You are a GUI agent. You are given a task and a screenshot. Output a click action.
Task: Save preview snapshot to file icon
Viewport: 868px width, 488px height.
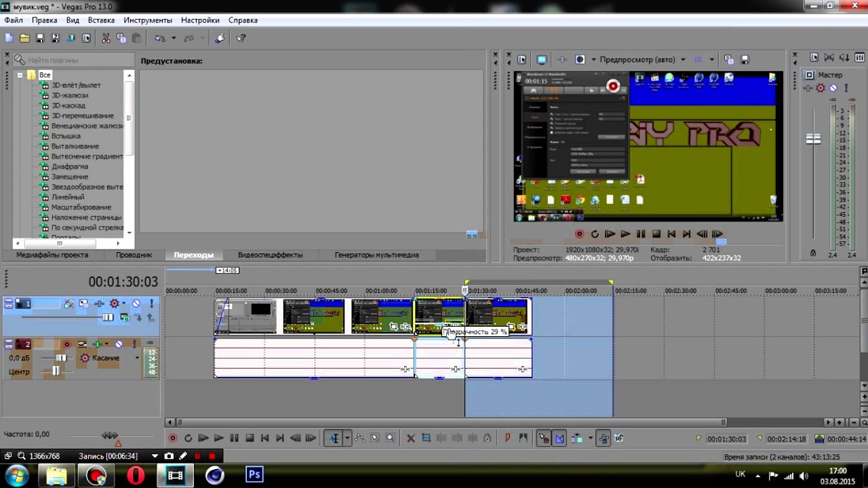tap(745, 60)
